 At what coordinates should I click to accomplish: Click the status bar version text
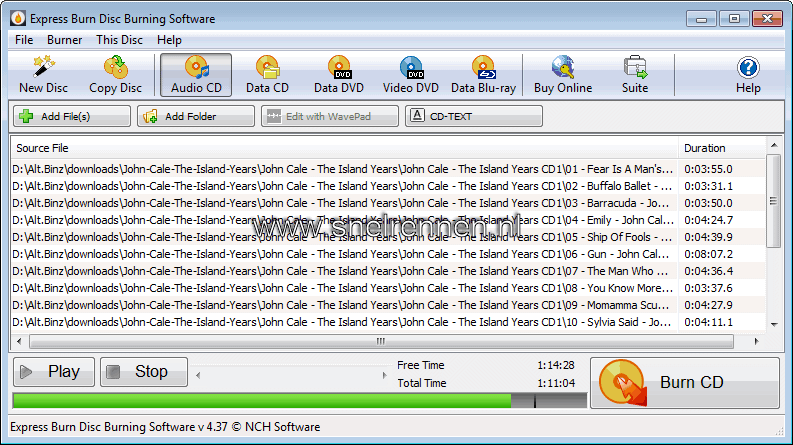[165, 427]
